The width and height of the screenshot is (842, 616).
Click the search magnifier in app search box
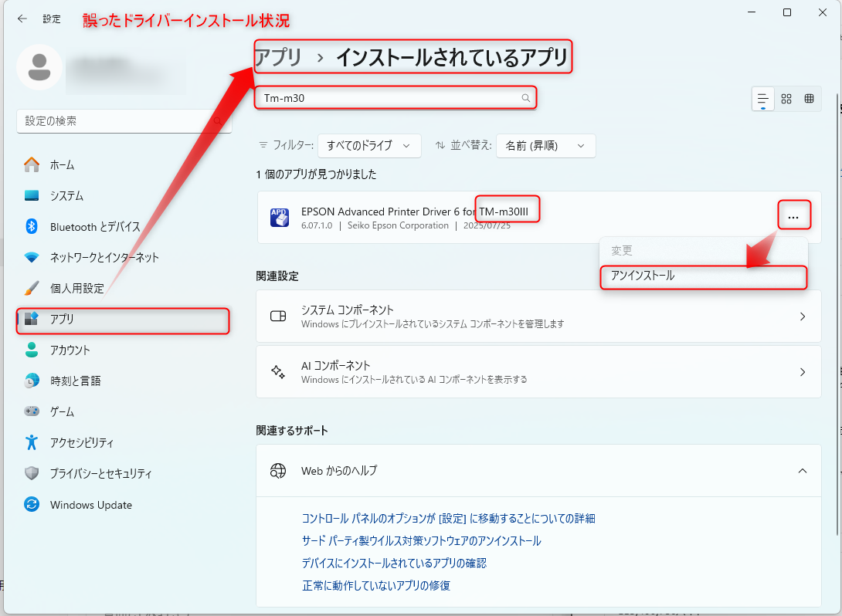[526, 98]
